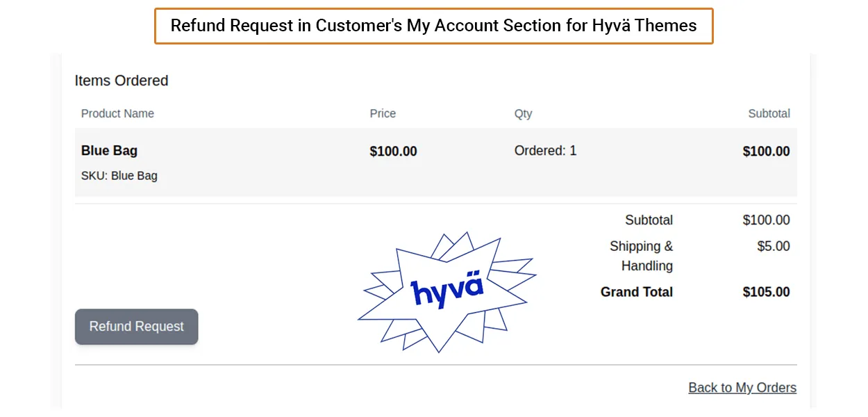The height and width of the screenshot is (417, 868).
Task: Click the $105.00 grand total amount
Action: point(766,292)
